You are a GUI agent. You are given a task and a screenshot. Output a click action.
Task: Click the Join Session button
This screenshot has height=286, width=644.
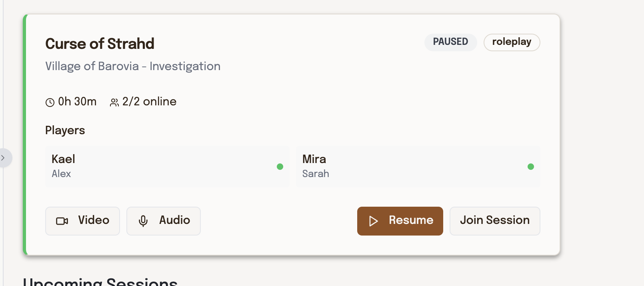[x=495, y=221]
